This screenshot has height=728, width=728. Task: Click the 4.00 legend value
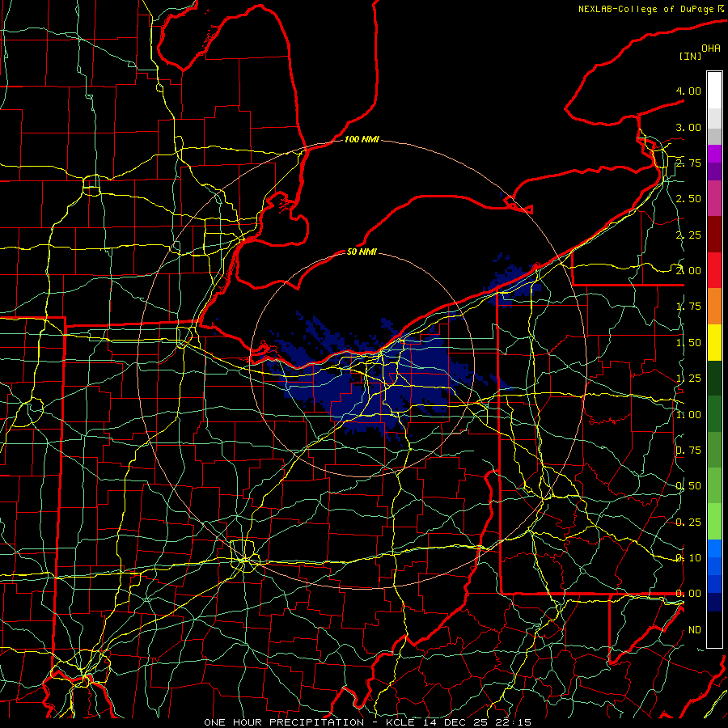point(688,91)
